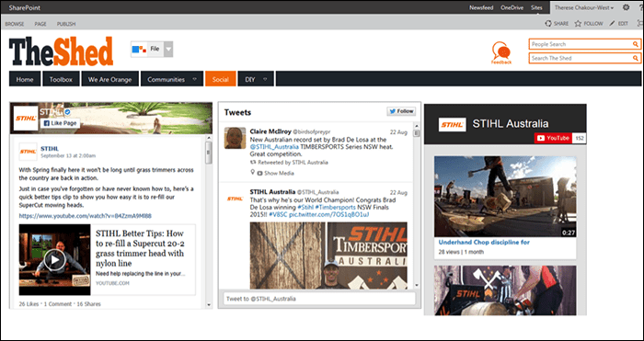Click the Timbersports tweet photo
Screen dimensions: 644x341
(328, 256)
